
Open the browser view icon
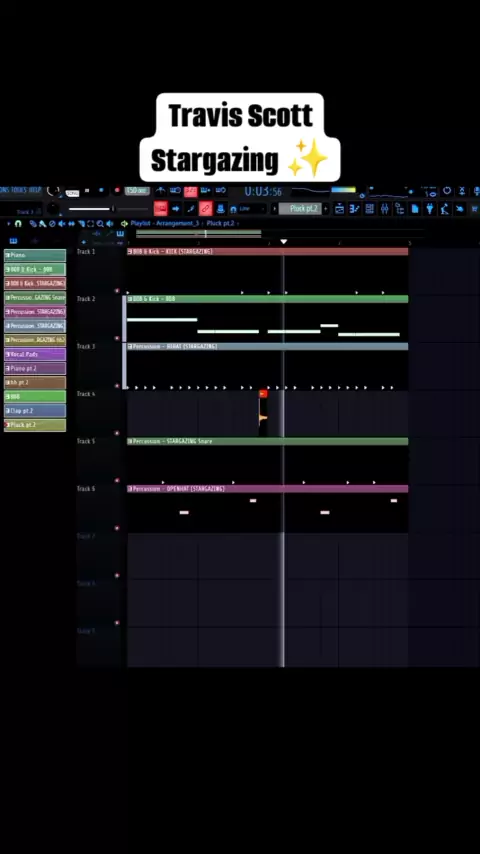(400, 209)
